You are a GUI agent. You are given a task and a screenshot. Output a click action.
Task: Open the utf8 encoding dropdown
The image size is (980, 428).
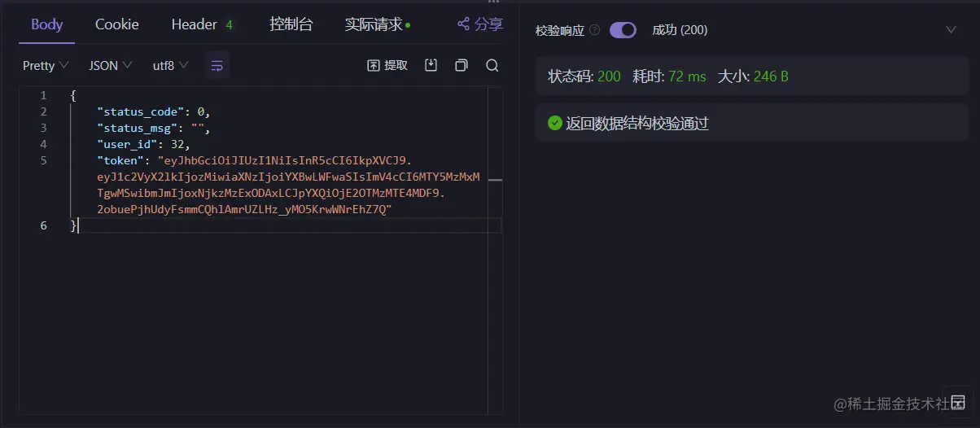(171, 65)
